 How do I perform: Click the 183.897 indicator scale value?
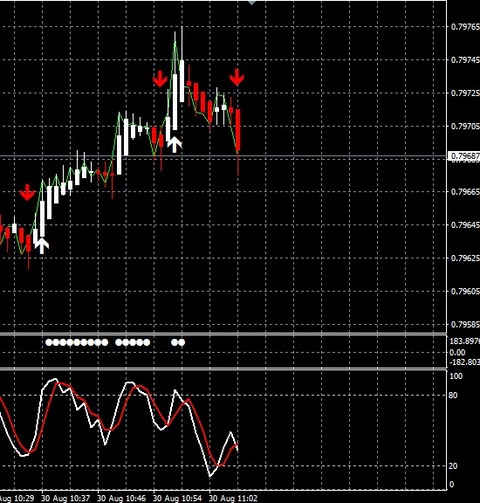click(465, 341)
